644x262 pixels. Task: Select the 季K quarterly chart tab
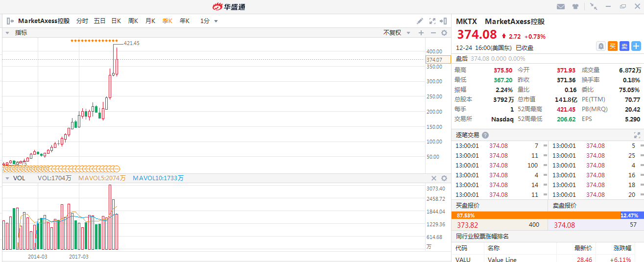pyautogui.click(x=167, y=21)
